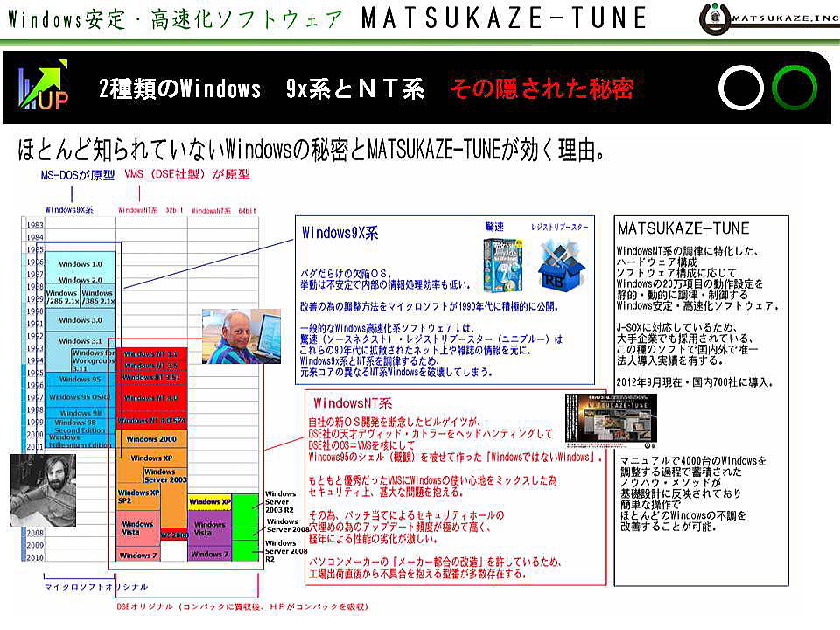Select the orange Windows XP block
The image size is (840, 630).
151,458
